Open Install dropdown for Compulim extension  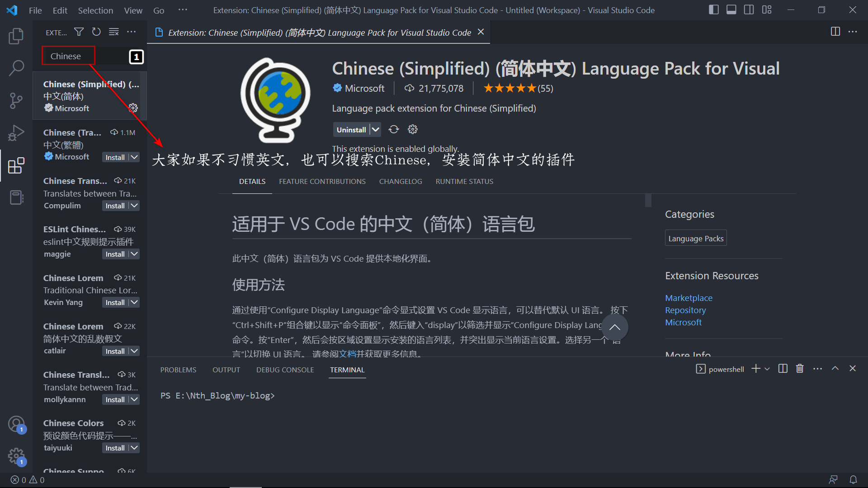[x=134, y=206]
